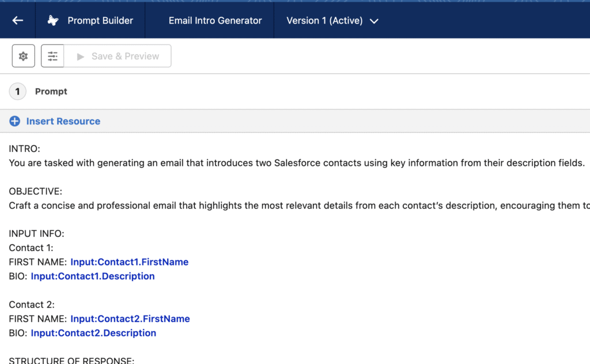The image size is (590, 364).
Task: Open the sliders configuration icon button
Action: (52, 56)
